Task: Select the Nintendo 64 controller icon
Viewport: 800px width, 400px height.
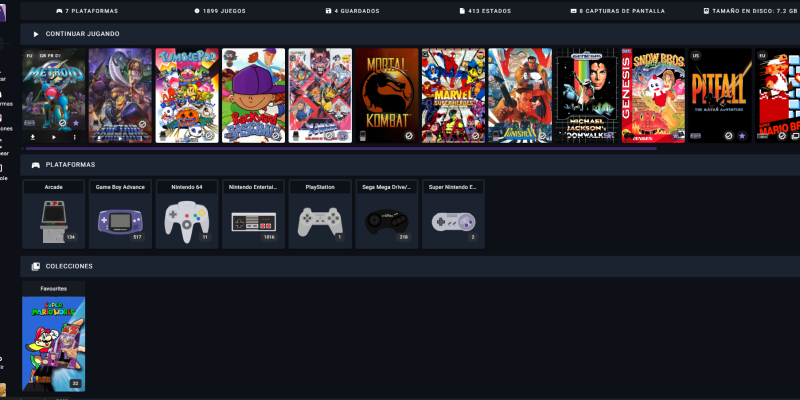Action: point(185,219)
